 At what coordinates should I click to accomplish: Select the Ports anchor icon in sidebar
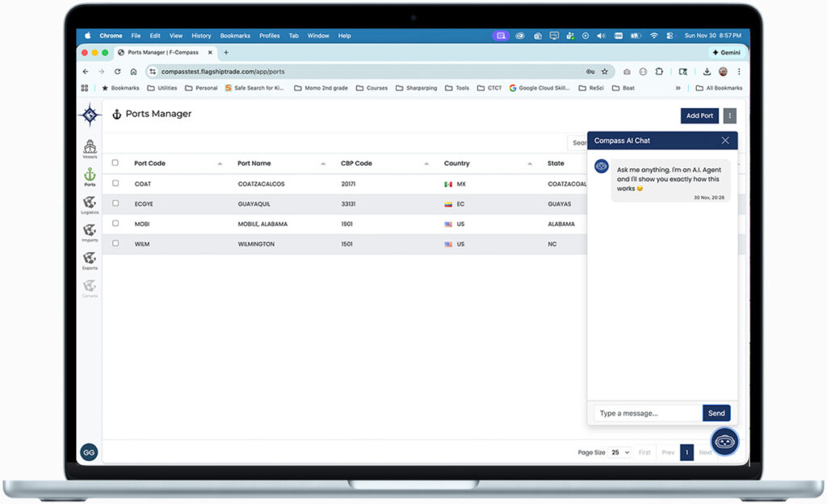point(90,175)
